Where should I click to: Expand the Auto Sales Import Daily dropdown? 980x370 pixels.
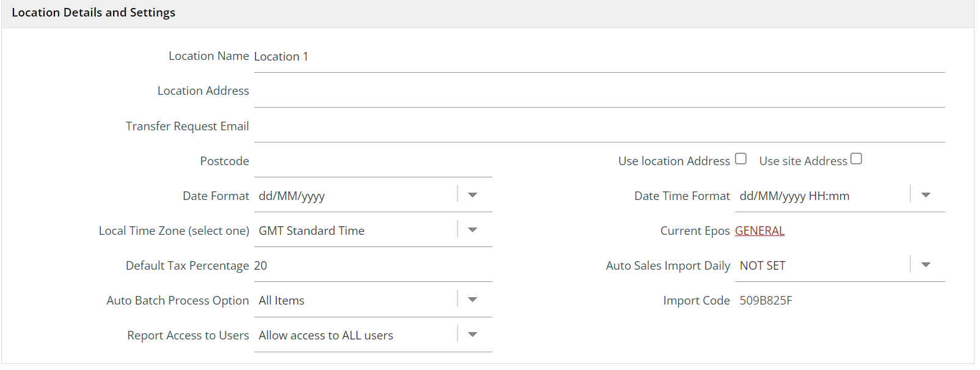pyautogui.click(x=926, y=265)
